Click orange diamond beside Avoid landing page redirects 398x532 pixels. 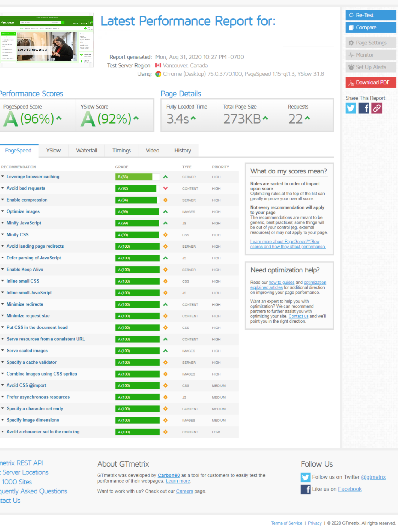click(165, 247)
